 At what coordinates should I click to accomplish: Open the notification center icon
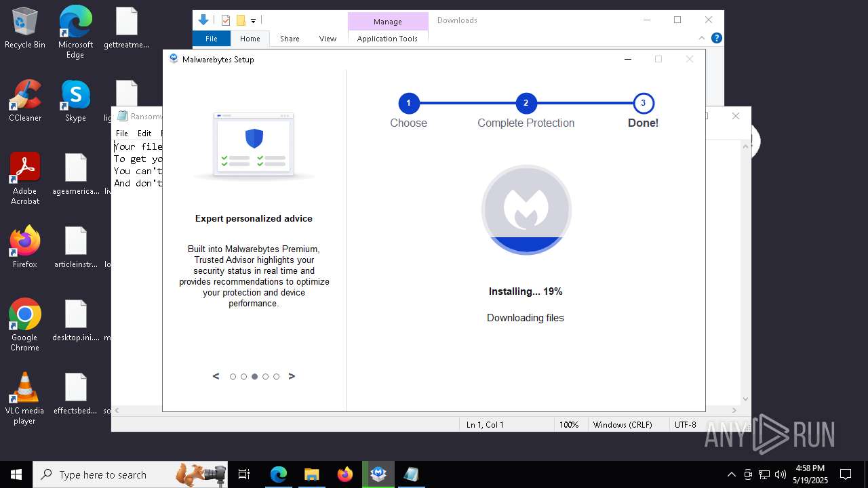click(x=846, y=474)
